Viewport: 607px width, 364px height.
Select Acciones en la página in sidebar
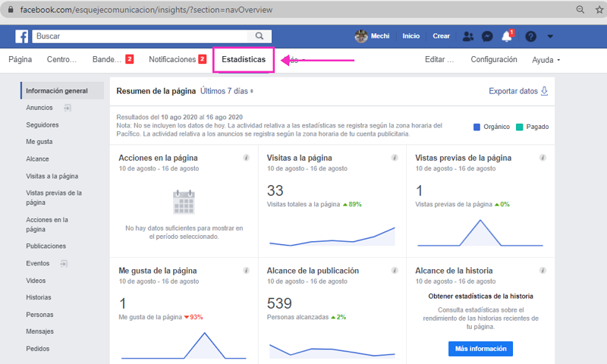(47, 224)
